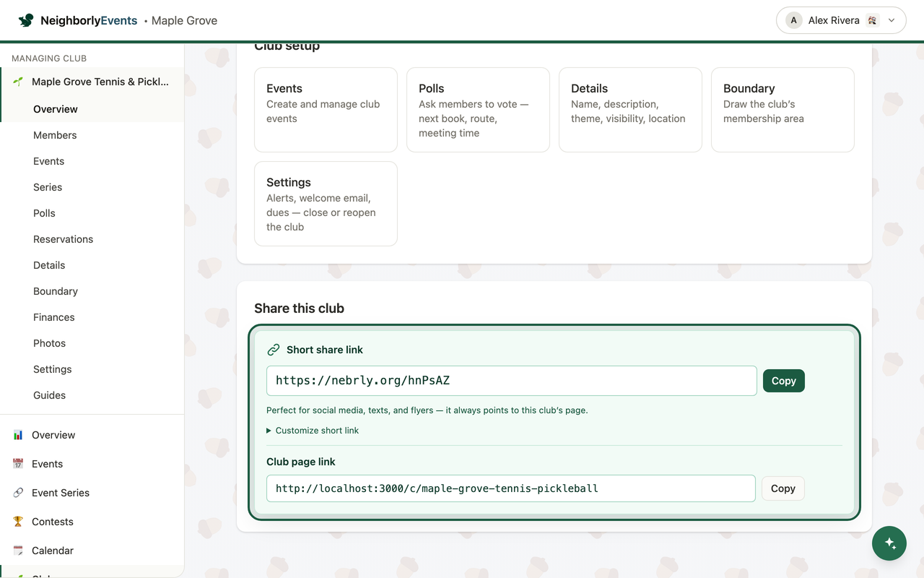Click the Event Series link icon
Screen dimensions: 924x578
tap(18, 493)
